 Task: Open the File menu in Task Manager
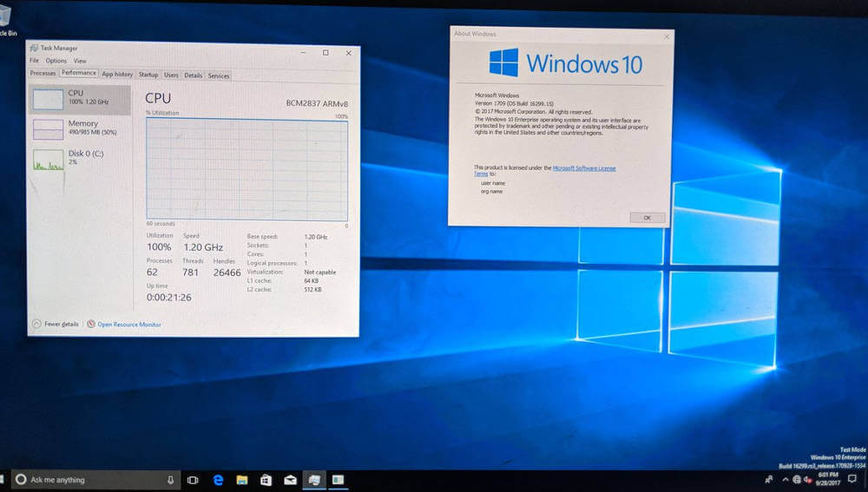(34, 61)
